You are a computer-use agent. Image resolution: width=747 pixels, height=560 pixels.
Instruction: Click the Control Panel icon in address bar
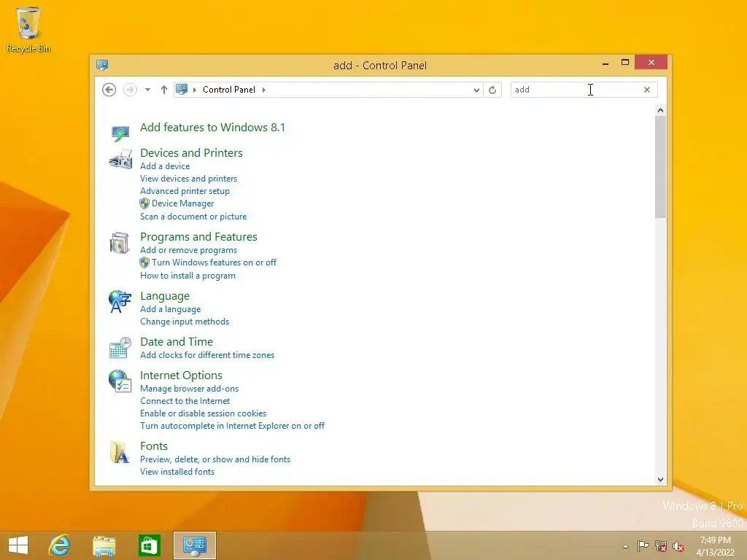[x=182, y=89]
